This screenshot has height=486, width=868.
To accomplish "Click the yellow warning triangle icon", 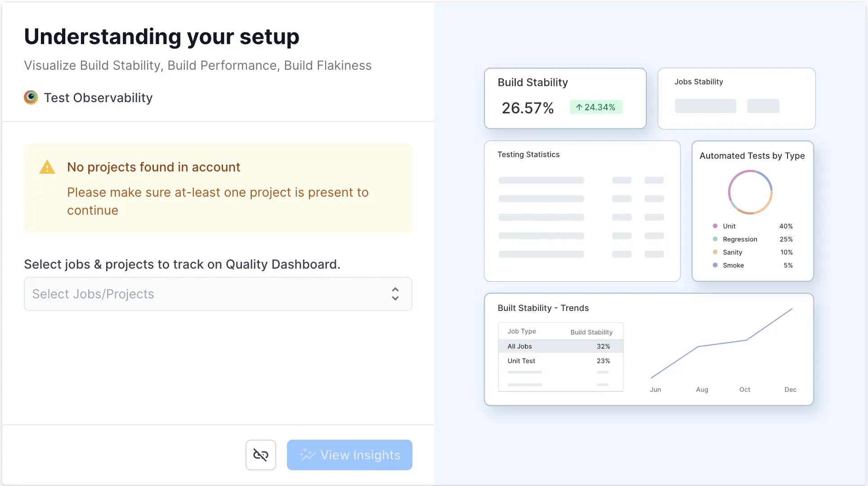I will 47,167.
